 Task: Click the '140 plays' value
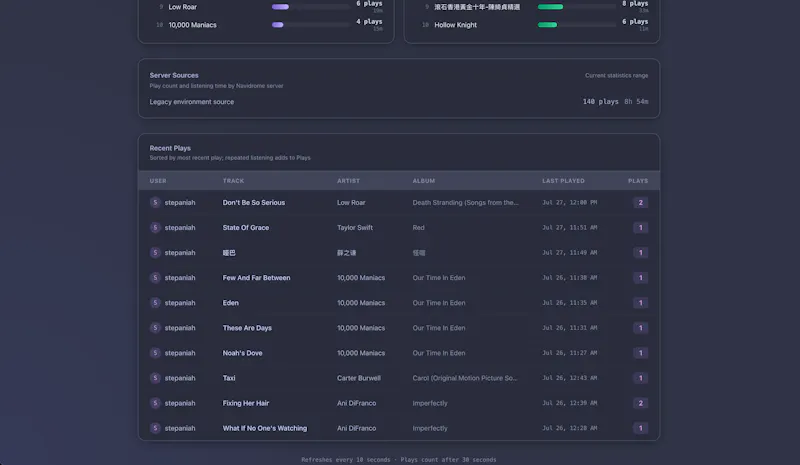point(601,102)
